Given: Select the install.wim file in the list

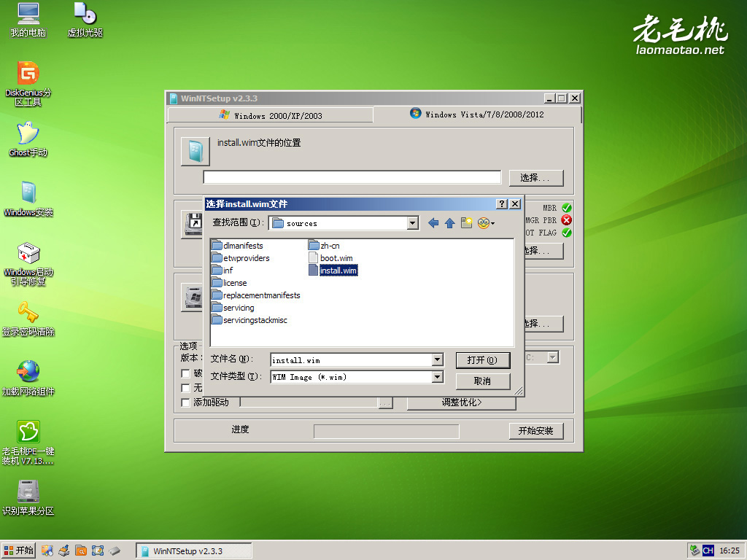Looking at the screenshot, I should [333, 271].
